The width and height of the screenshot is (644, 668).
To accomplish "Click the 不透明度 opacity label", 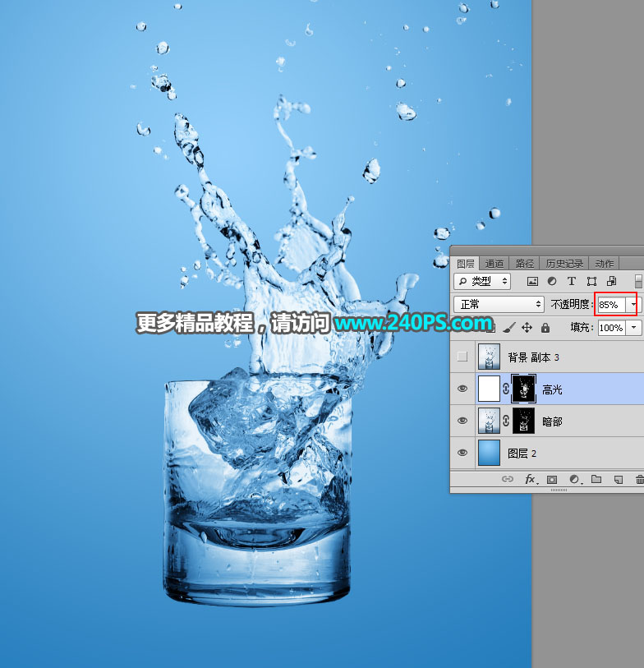I will coord(572,304).
